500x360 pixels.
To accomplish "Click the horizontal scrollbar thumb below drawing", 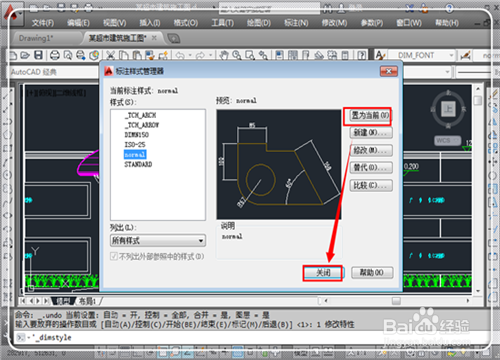I will click(x=396, y=301).
